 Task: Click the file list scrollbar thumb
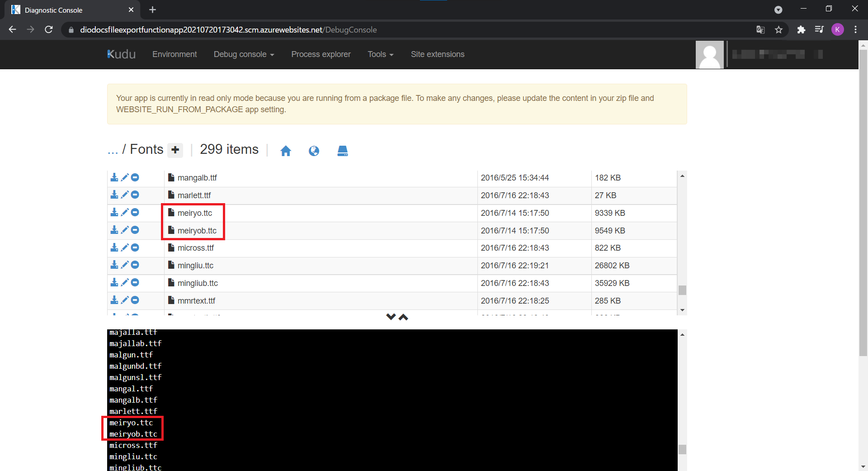pyautogui.click(x=682, y=290)
